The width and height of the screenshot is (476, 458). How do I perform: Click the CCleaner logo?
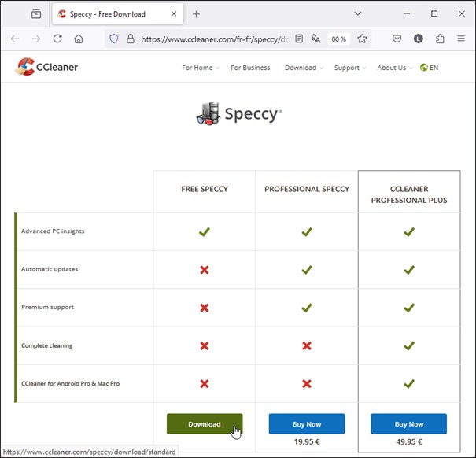point(47,68)
